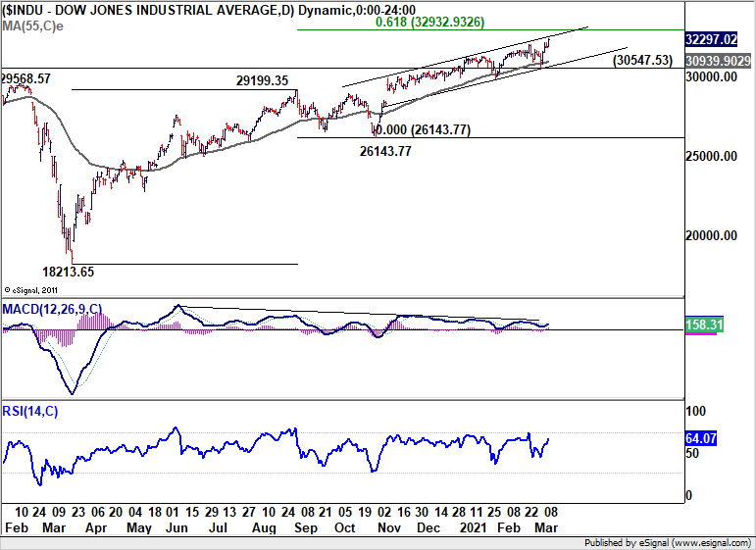This screenshot has width=756, height=550.
Task: Select the current price tag 32297.02
Action: click(x=711, y=39)
